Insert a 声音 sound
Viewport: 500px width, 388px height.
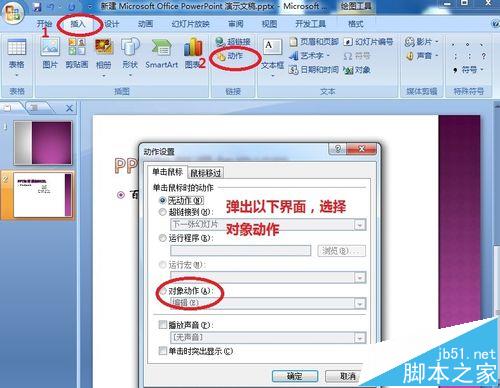[x=422, y=56]
